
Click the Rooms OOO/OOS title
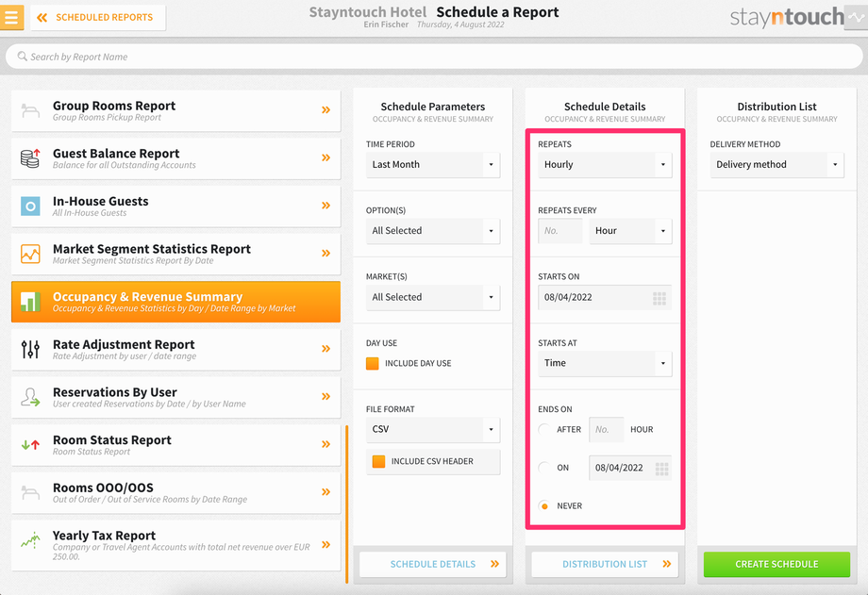[103, 488]
